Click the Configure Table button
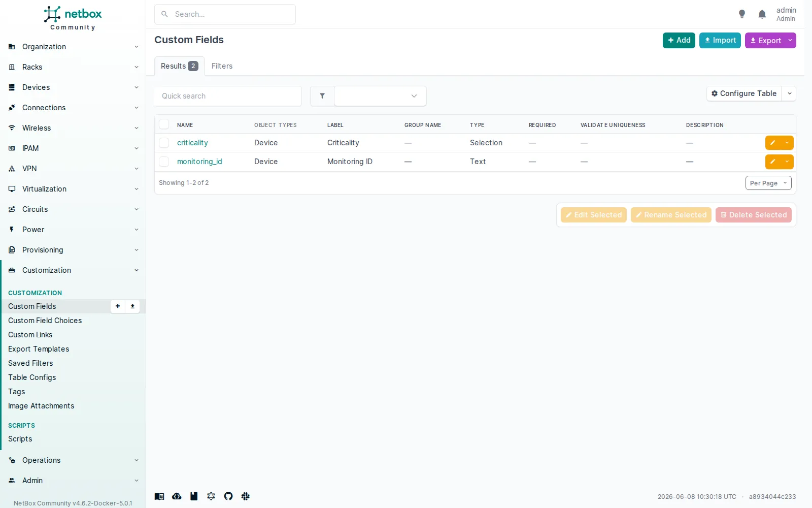The width and height of the screenshot is (812, 508). [x=744, y=93]
